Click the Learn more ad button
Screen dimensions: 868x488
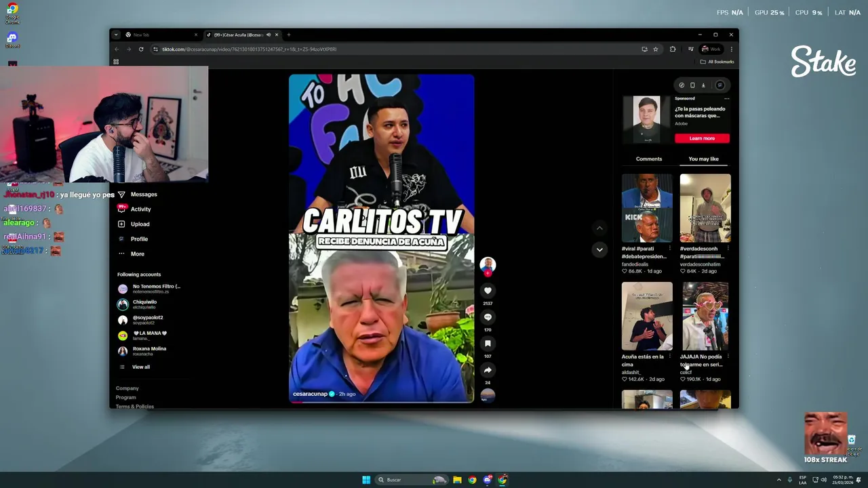click(x=702, y=138)
